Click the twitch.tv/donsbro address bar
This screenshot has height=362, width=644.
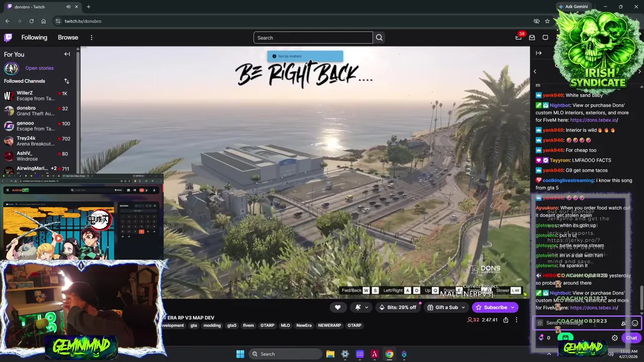point(292,21)
